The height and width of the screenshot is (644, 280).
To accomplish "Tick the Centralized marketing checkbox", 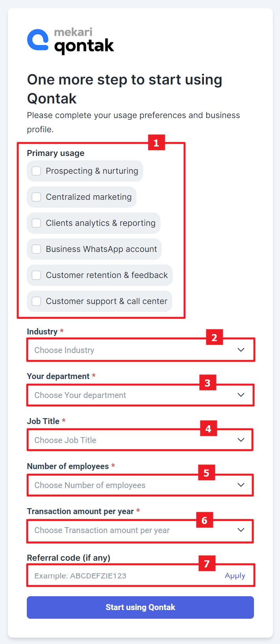I will tap(36, 197).
